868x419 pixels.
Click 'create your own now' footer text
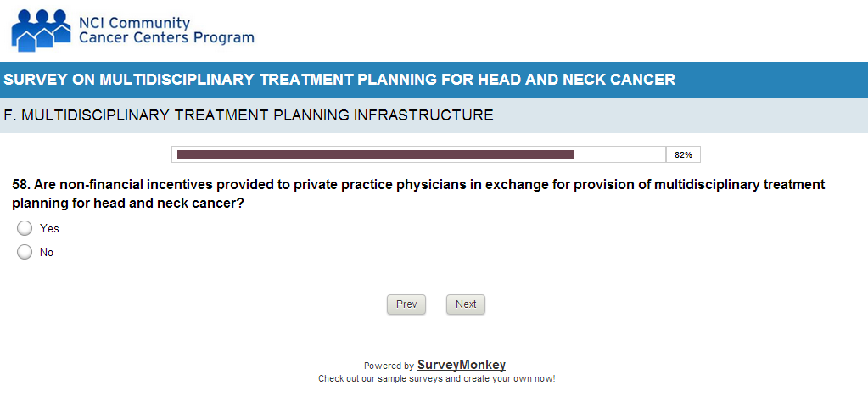coord(509,379)
